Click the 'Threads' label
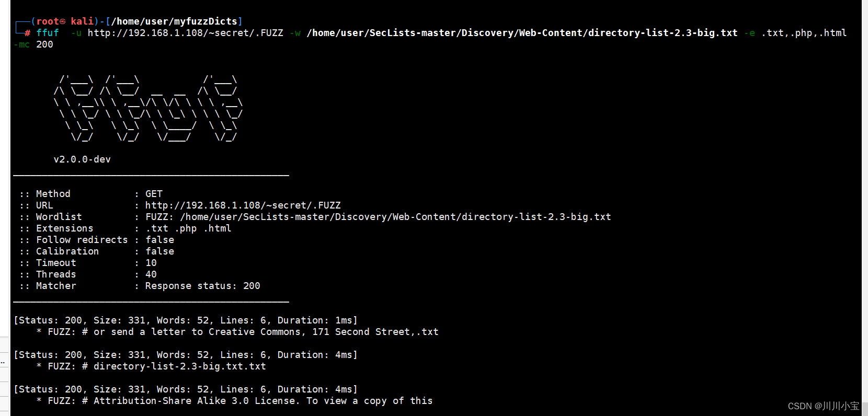Viewport: 868px width, 416px height. pos(56,274)
